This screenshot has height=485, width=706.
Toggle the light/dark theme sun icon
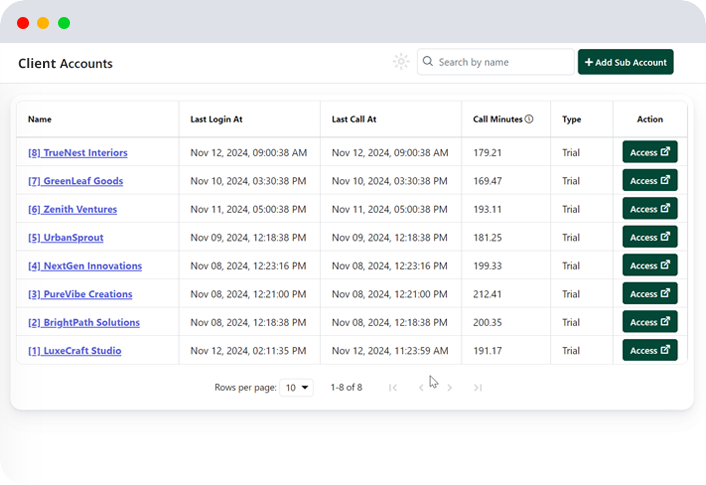click(x=401, y=62)
